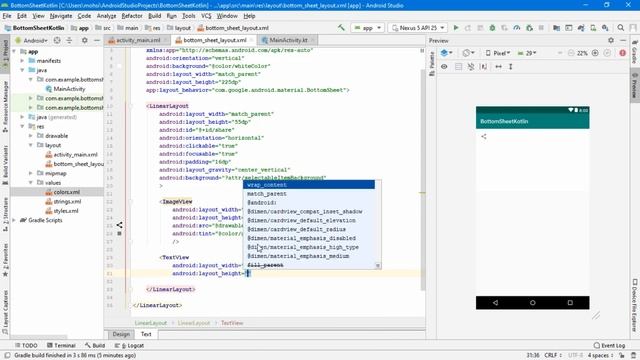Expand the manifests folder in project tree
The height and width of the screenshot is (360, 640).
point(22,61)
